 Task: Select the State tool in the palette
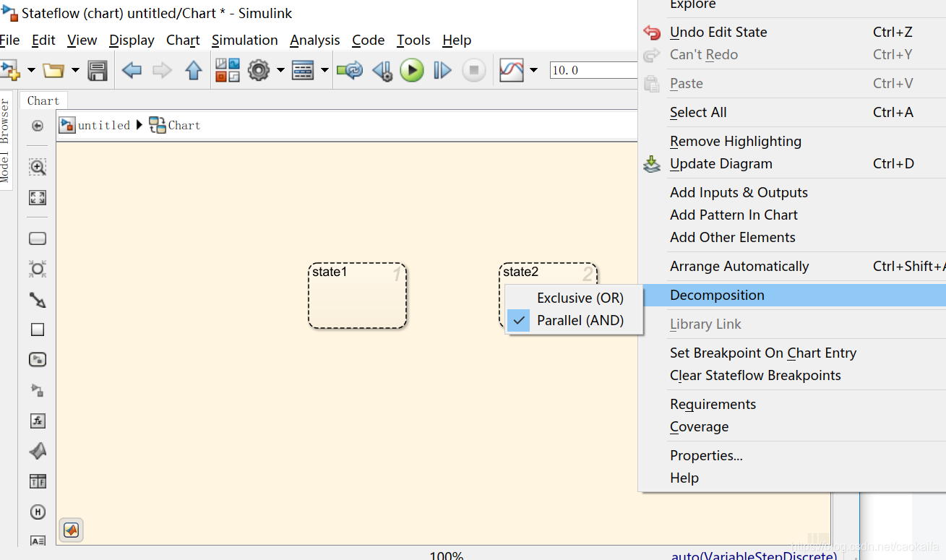tap(37, 238)
